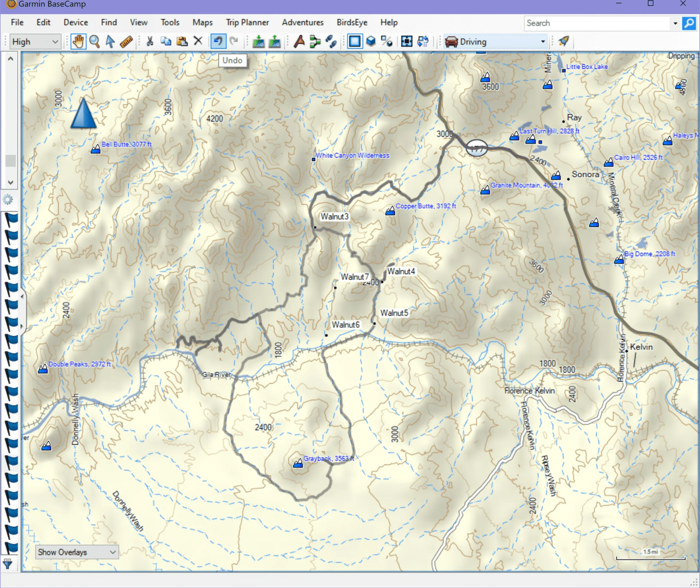Click the highway 177 shield marker
The width and height of the screenshot is (700, 588).
pos(477,148)
